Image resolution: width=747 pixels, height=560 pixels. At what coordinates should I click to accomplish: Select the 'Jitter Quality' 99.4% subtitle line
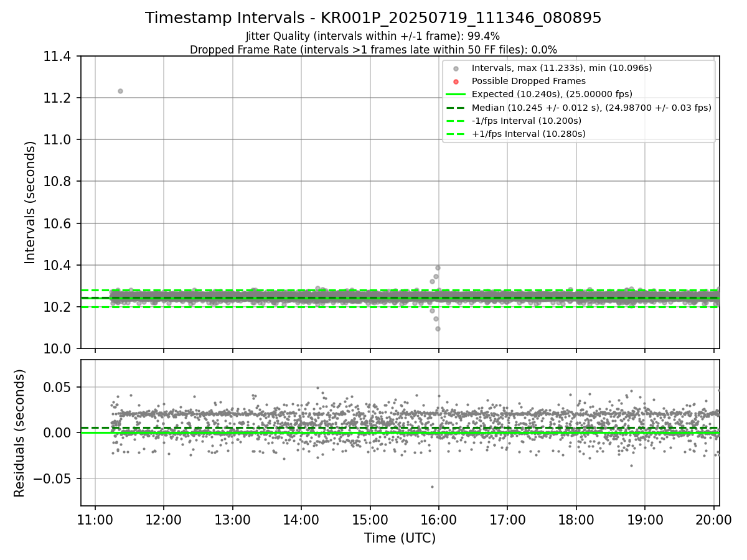click(373, 36)
